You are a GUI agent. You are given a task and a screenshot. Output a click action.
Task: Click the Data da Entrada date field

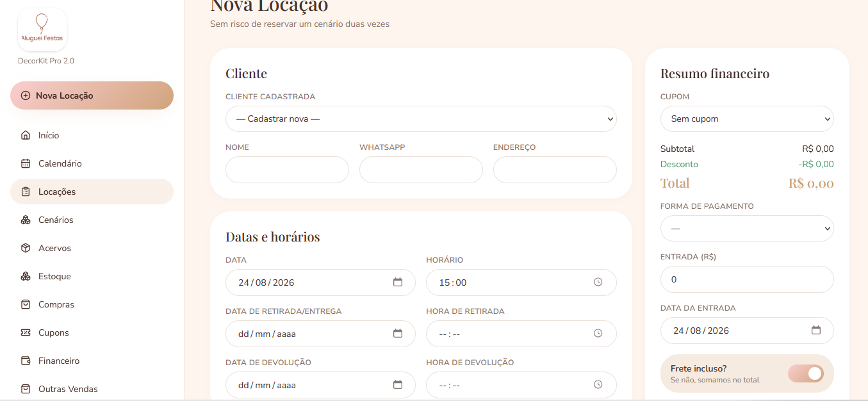tap(747, 331)
